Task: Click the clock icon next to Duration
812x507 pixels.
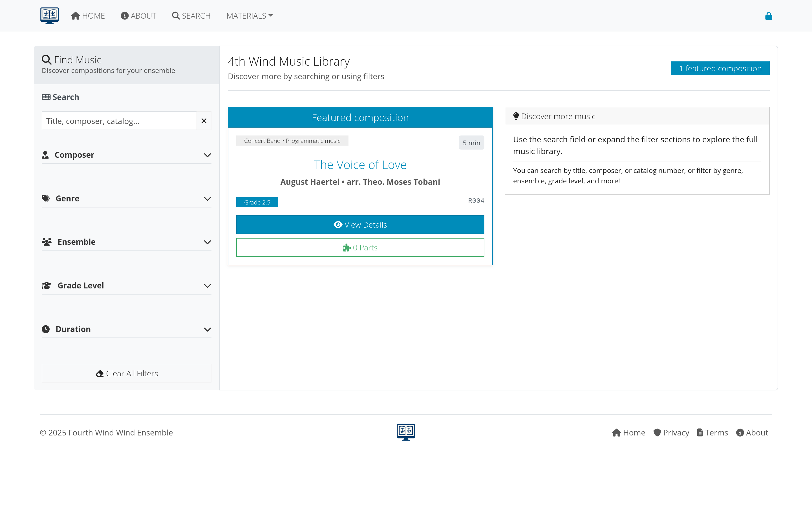Action: pos(46,329)
